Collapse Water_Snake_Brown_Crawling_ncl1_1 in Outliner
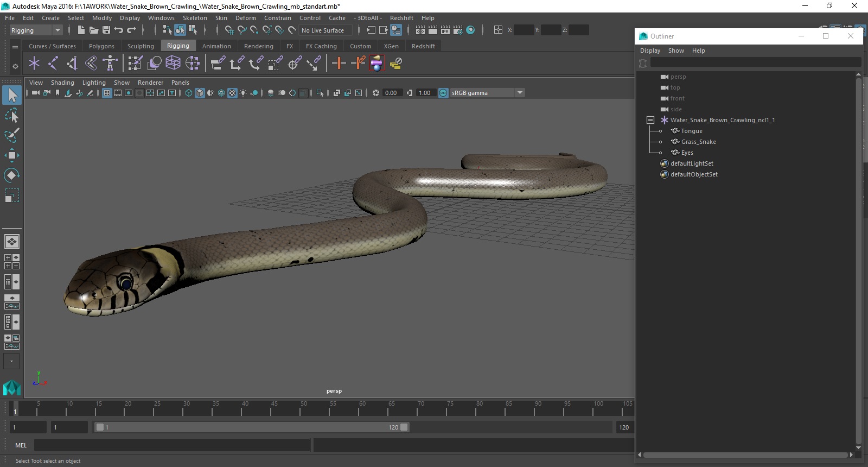Screen dimensions: 868x467 click(x=650, y=120)
